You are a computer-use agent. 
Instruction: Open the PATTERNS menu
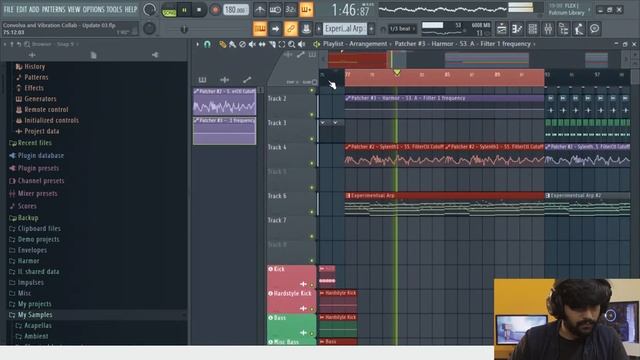(x=53, y=9)
